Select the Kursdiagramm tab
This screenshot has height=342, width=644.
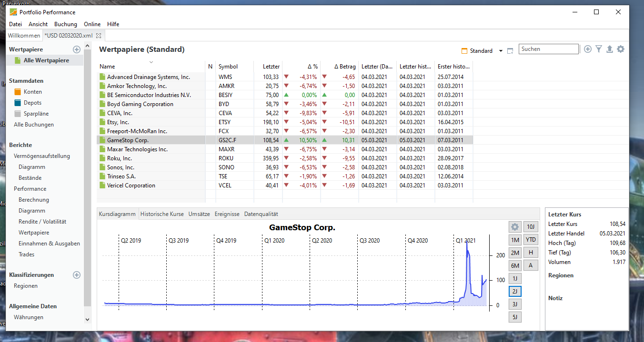117,214
